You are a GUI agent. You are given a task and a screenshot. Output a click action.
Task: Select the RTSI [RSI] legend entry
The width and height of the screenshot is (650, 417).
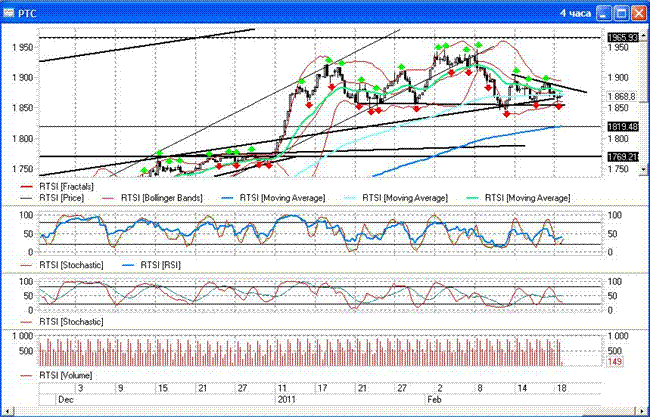(x=151, y=265)
